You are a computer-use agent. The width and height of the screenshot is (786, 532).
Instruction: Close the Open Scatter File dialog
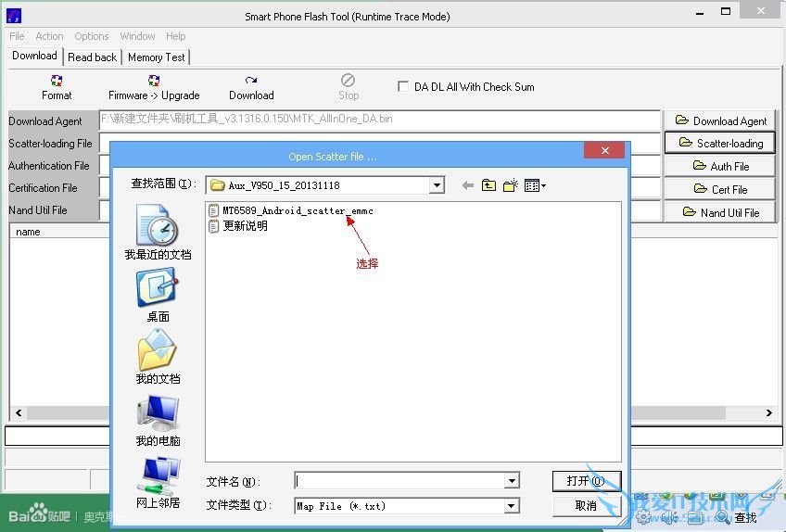[604, 150]
